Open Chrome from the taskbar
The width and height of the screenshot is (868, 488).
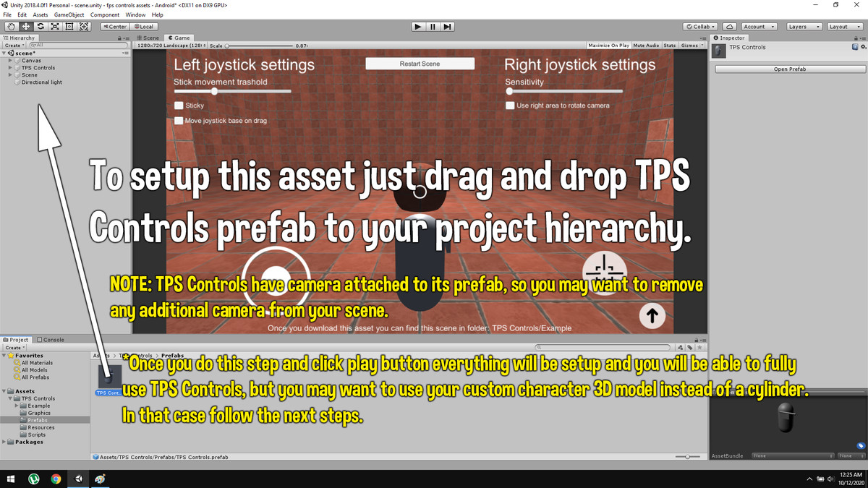tap(56, 479)
